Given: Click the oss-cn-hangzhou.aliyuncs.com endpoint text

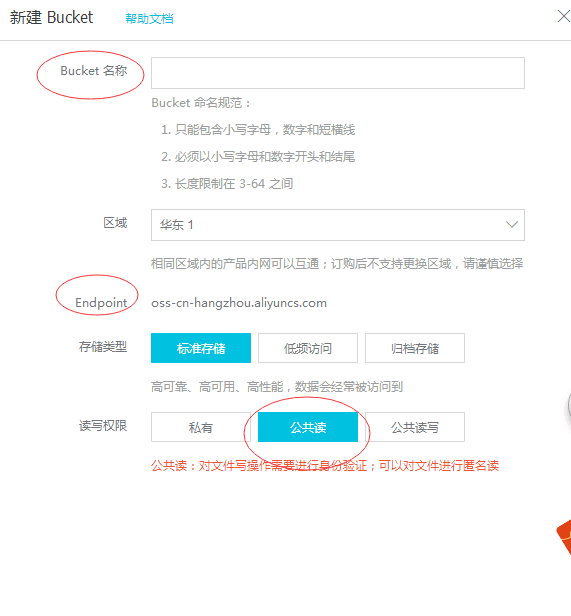Looking at the screenshot, I should (x=239, y=303).
